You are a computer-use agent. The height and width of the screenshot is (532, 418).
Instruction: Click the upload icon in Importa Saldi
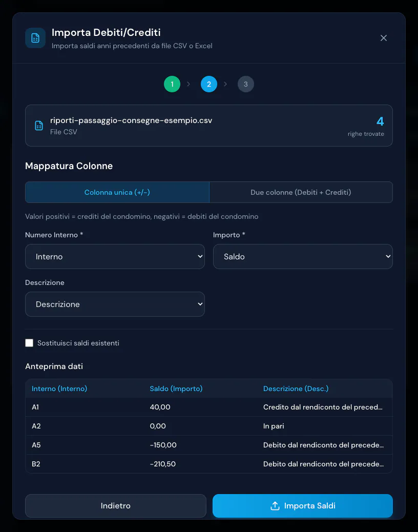tap(275, 506)
